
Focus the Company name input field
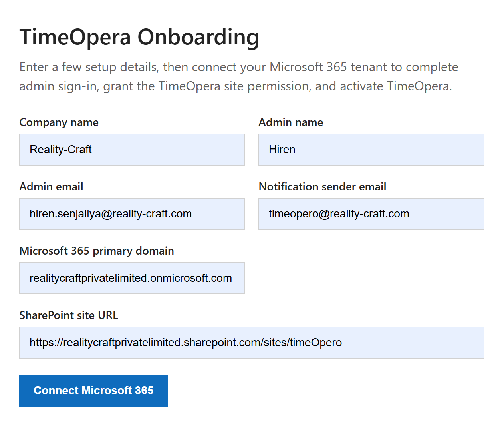(132, 150)
